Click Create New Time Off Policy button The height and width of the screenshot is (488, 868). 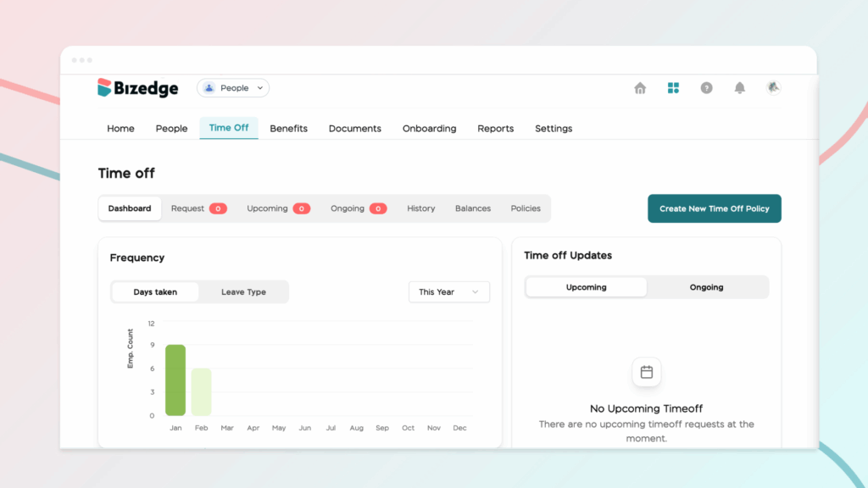tap(714, 208)
